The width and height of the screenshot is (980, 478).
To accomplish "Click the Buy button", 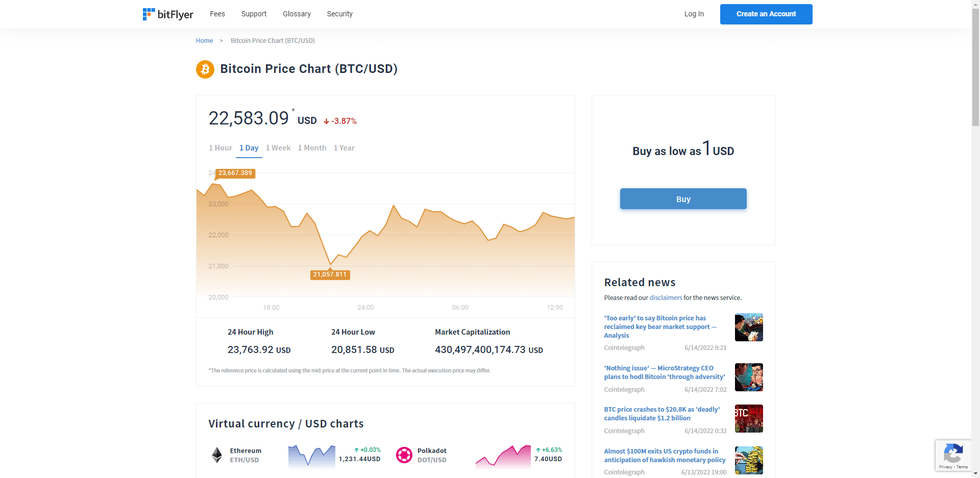I will pos(683,198).
